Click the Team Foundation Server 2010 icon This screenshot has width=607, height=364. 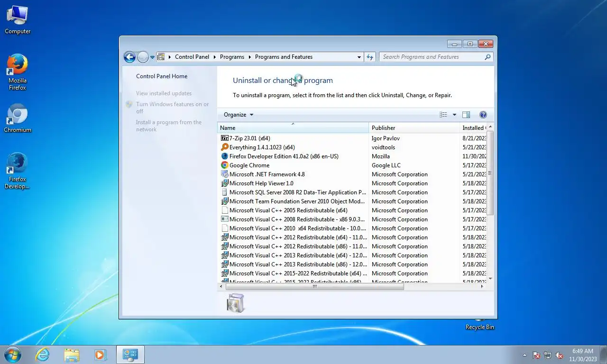pos(225,201)
